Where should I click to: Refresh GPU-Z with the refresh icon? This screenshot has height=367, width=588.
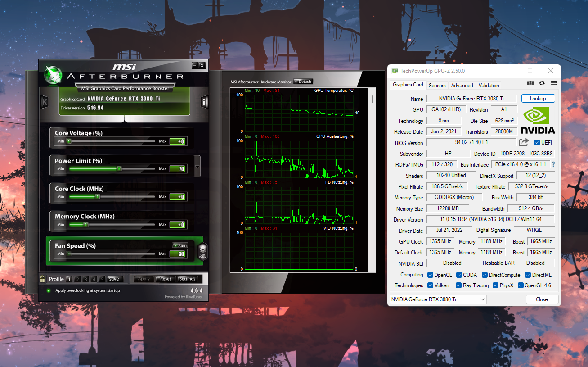(542, 83)
